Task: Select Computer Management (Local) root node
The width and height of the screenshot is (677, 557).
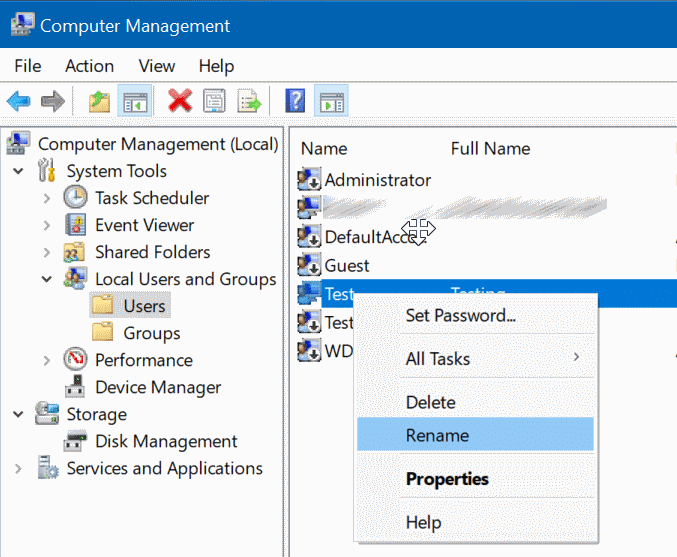Action: pyautogui.click(x=158, y=144)
